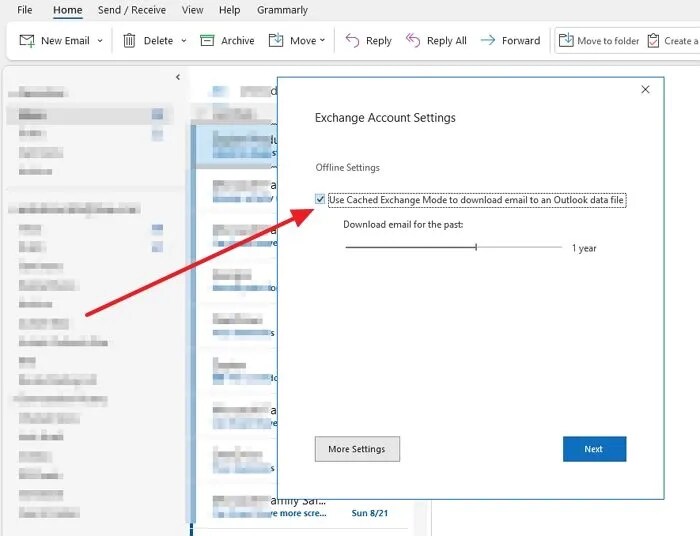Open the New Email dropdown arrow
Image resolution: width=700 pixels, height=536 pixels.
[100, 41]
